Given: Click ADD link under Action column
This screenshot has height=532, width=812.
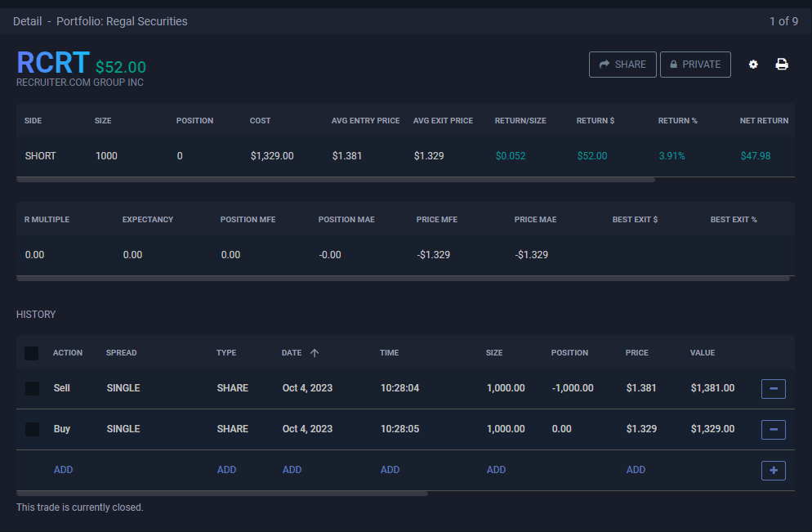Looking at the screenshot, I should 63,470.
